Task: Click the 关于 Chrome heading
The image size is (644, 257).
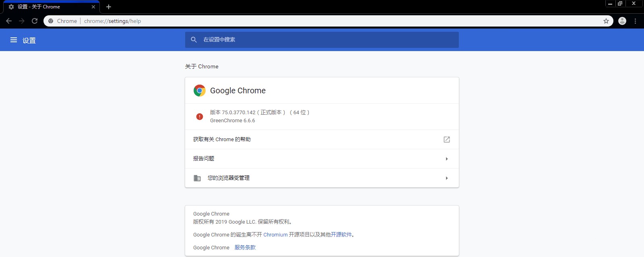Action: tap(202, 66)
